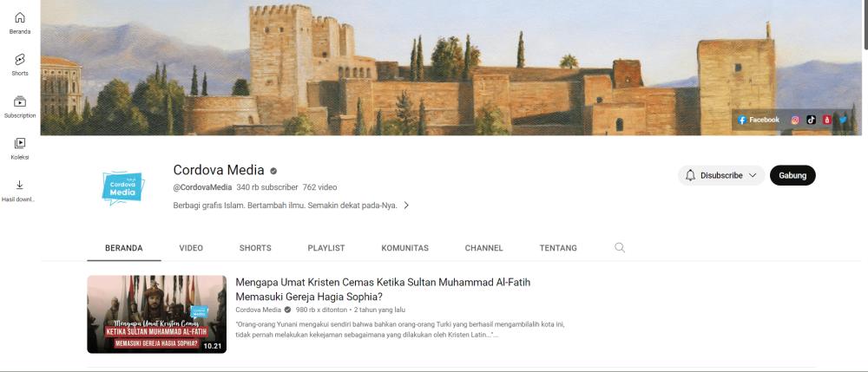The height and width of the screenshot is (372, 868).
Task: Search the channel with magnifier icon
Action: [620, 248]
